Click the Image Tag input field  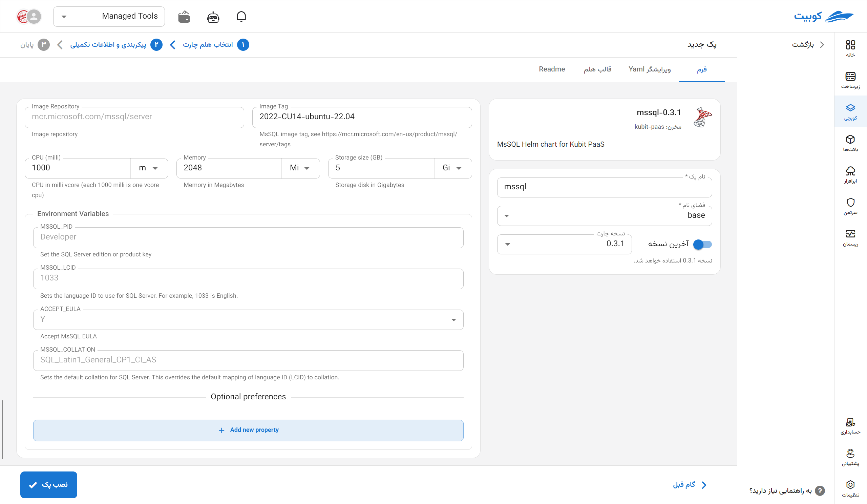[362, 117]
